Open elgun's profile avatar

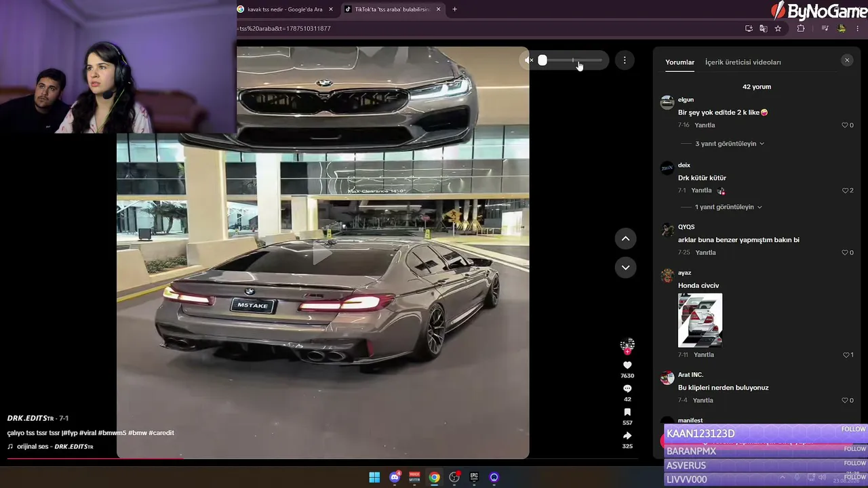[x=667, y=103]
